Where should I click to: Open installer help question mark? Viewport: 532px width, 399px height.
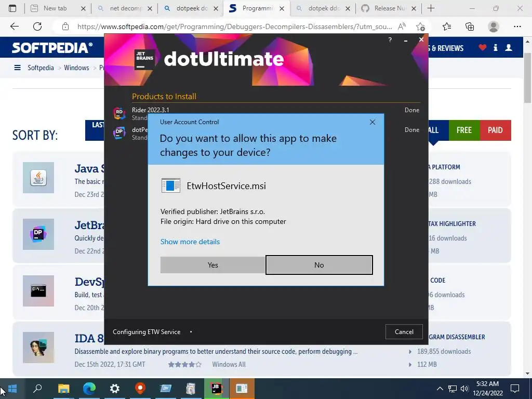(390, 39)
